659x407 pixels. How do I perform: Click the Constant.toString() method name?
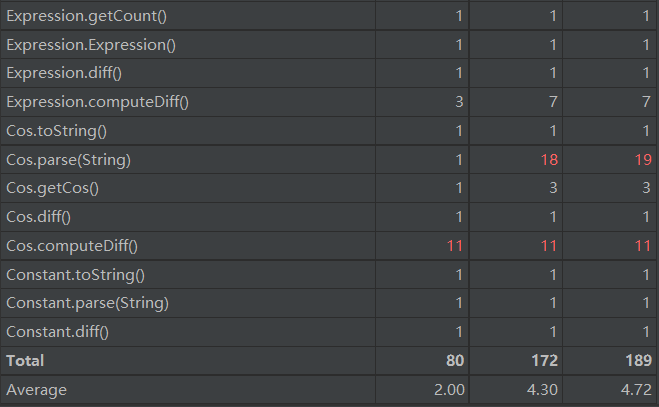76,274
